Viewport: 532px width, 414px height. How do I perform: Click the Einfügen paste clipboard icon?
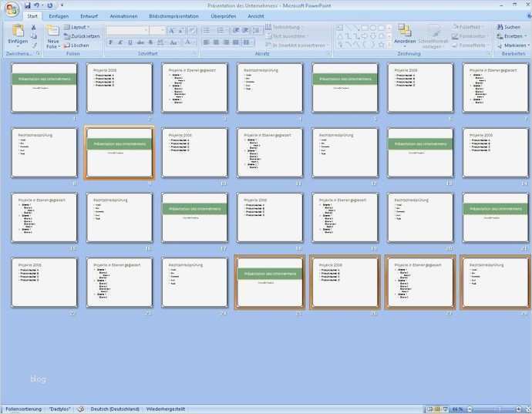18,31
